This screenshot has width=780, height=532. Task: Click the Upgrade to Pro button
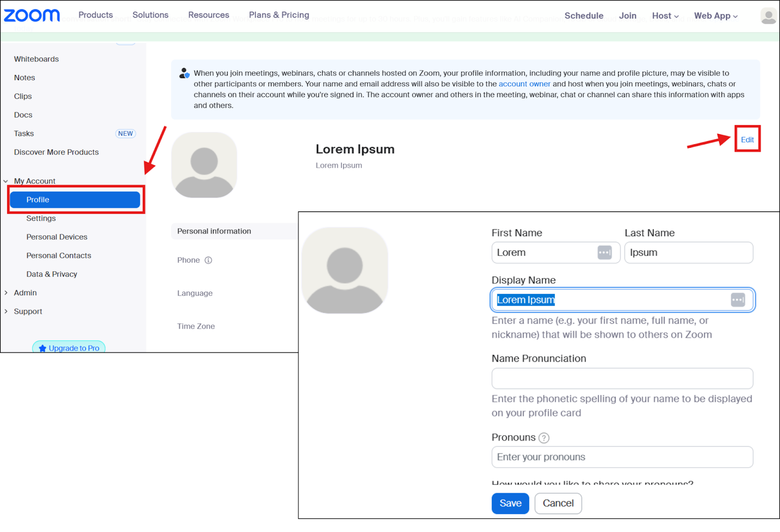tap(69, 348)
